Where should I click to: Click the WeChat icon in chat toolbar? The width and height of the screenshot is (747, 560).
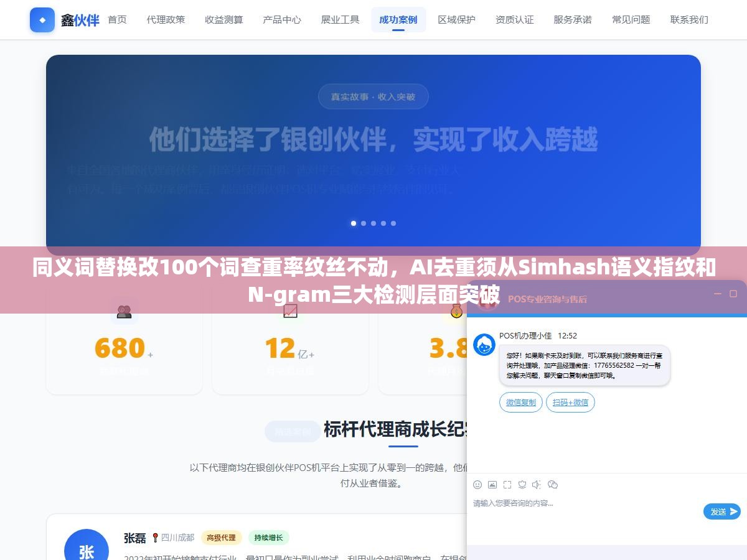553,485
